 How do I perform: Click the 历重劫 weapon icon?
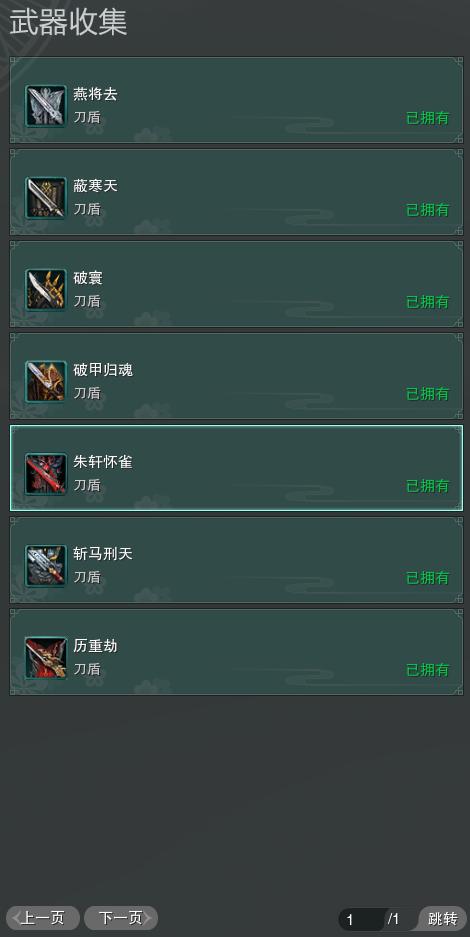coord(45,658)
